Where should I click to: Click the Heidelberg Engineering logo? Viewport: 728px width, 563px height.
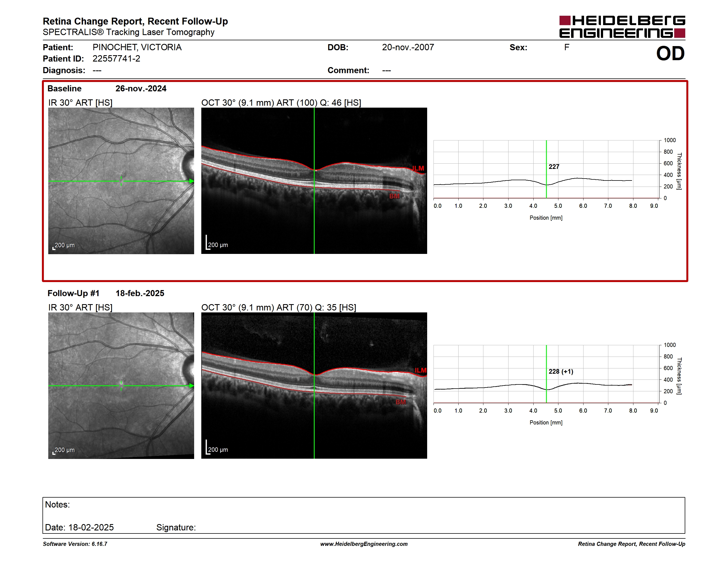point(622,27)
